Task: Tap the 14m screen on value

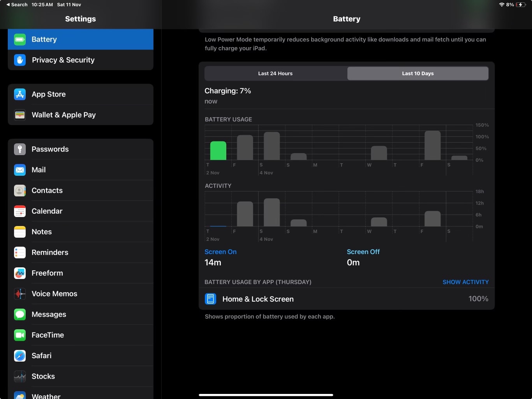Action: pos(213,263)
